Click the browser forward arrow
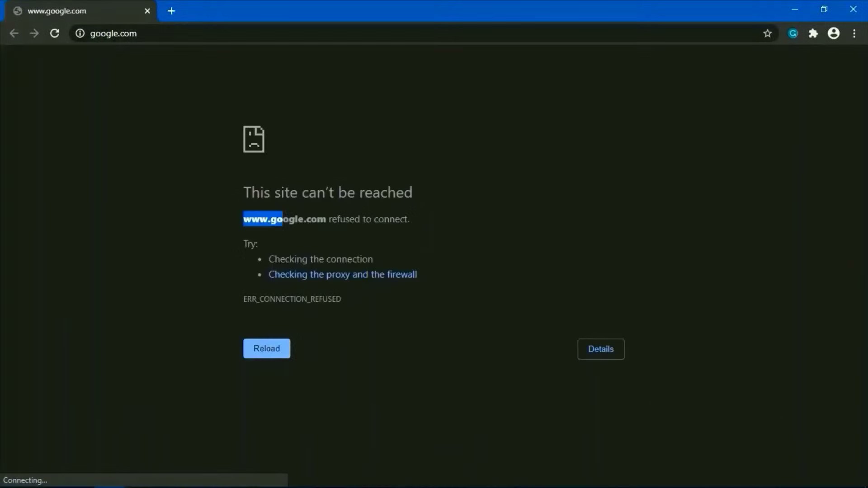The width and height of the screenshot is (868, 488). 34,33
